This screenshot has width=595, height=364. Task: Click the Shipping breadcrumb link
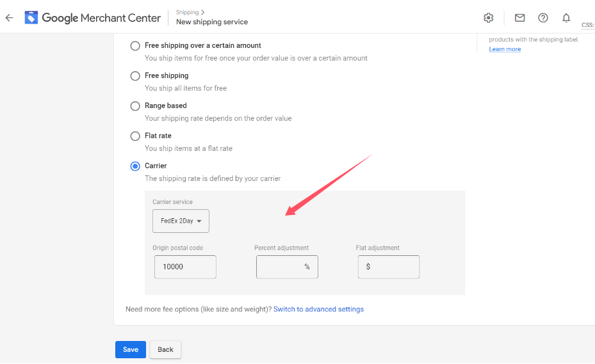[187, 12]
